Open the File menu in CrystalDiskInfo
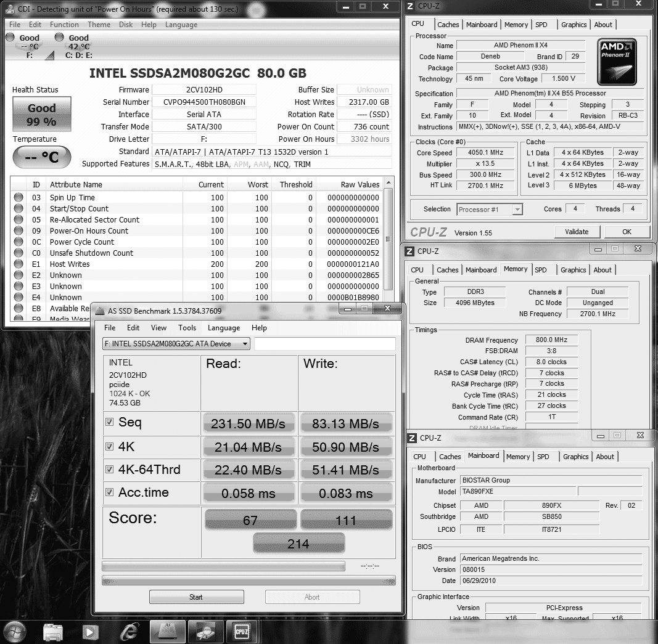Viewport: 658px width, 644px height. (x=15, y=24)
